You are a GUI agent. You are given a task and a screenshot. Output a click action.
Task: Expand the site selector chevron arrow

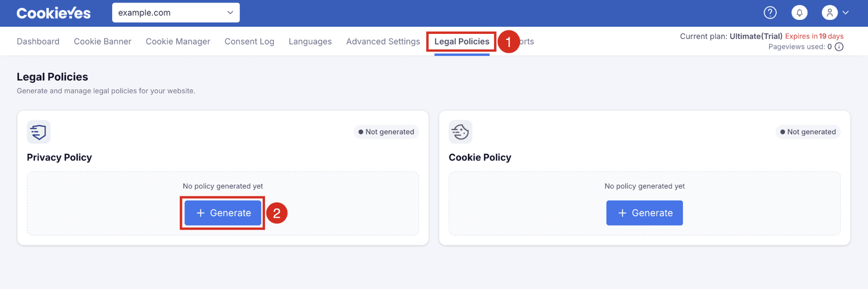(x=230, y=13)
